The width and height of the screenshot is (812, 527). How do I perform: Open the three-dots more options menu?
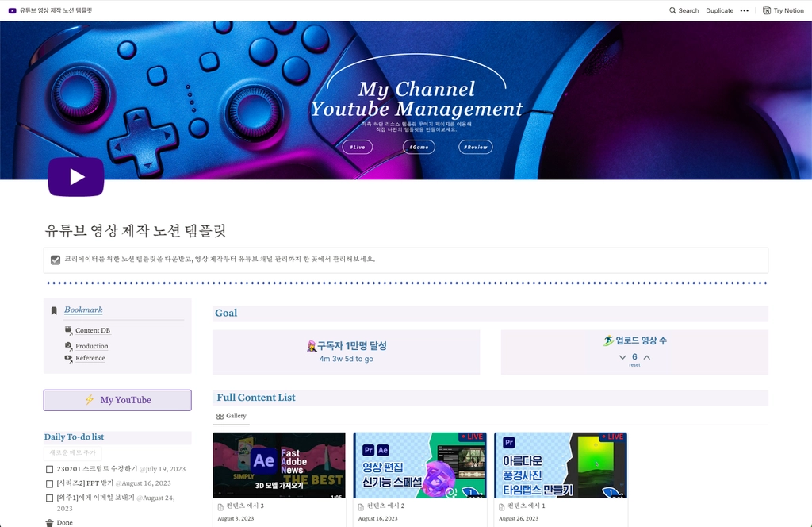(744, 10)
